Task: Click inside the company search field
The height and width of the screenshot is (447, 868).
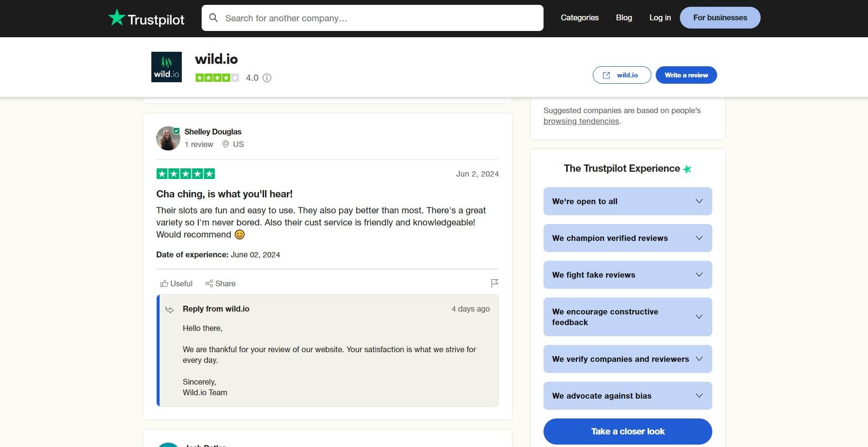Action: tap(372, 18)
